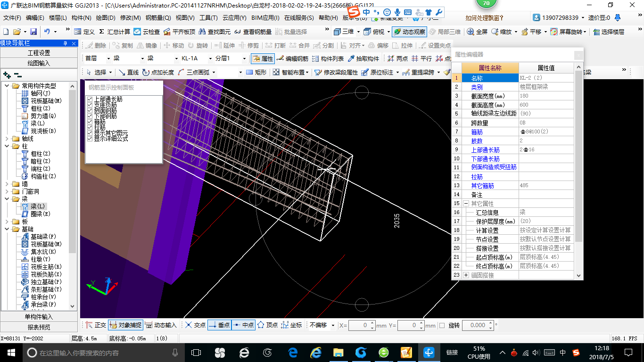This screenshot has height=362, width=644.
Task: Click the 旋转 rotate tool in edit toolbar
Action: coord(198,45)
